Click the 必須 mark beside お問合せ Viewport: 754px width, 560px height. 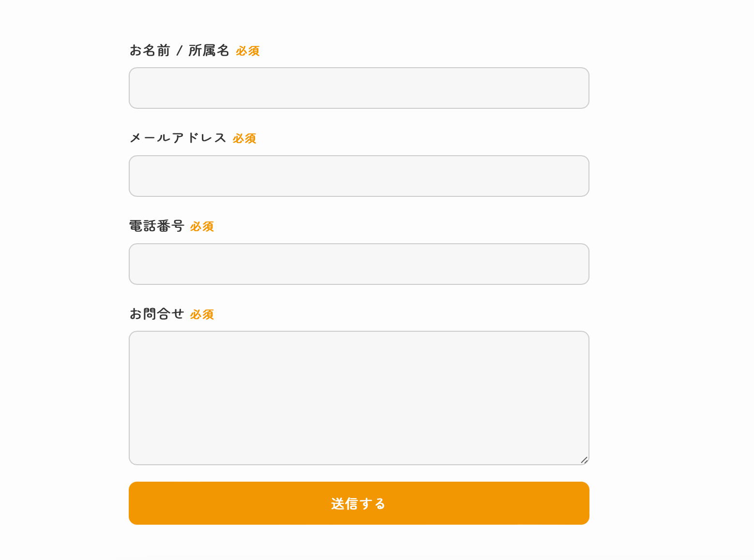202,315
